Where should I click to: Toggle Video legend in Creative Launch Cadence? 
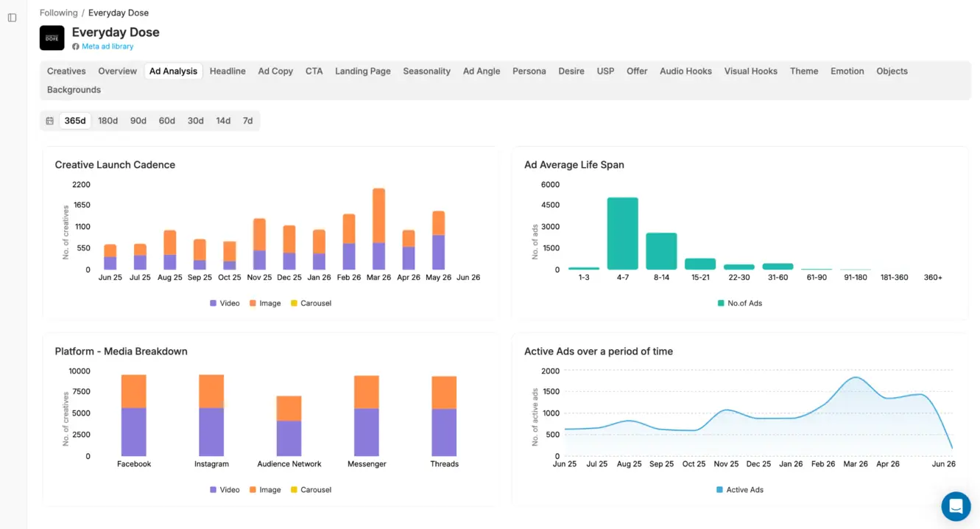[225, 304]
